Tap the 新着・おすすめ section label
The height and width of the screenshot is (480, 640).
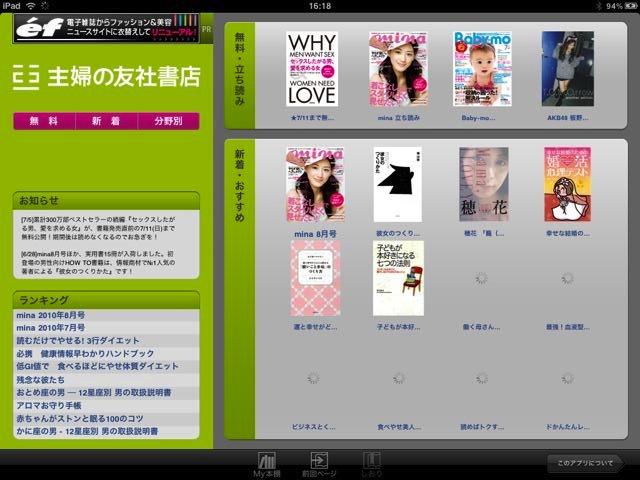240,185
